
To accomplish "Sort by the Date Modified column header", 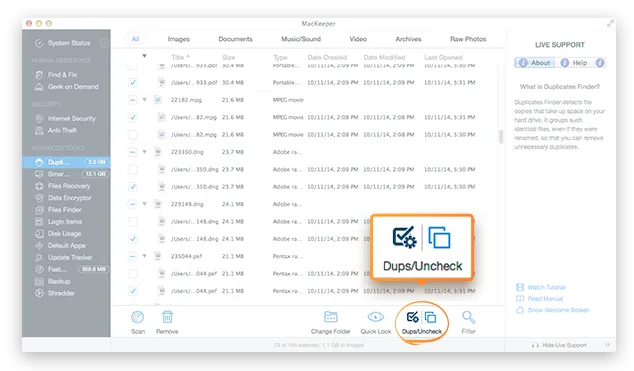I will point(384,57).
